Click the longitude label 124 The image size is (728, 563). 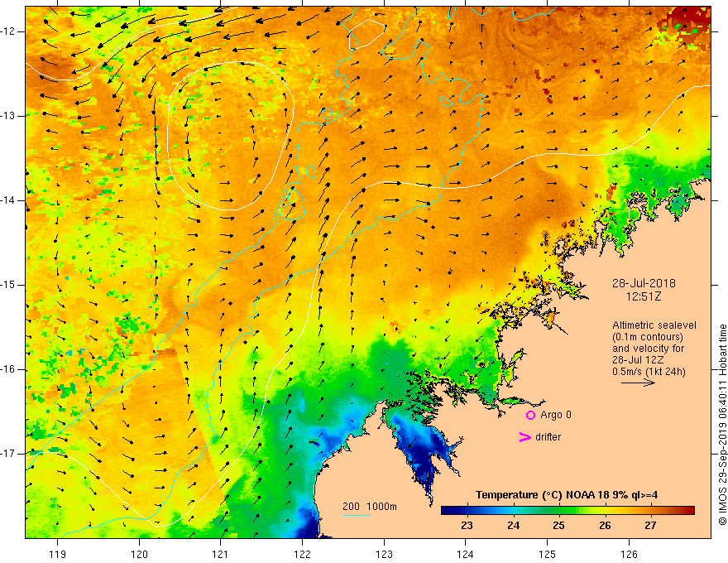(x=466, y=554)
